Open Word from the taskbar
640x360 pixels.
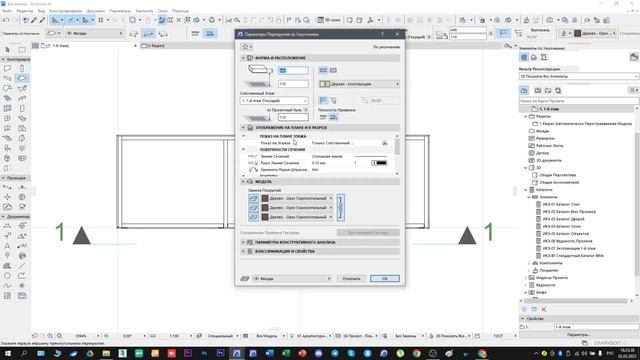click(269, 353)
